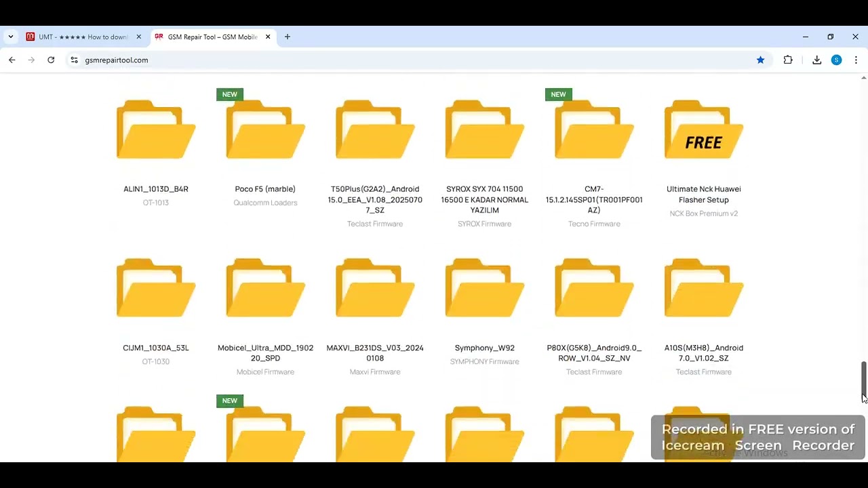Switch to the UMT How to download tab
868x488 pixels.
click(83, 37)
